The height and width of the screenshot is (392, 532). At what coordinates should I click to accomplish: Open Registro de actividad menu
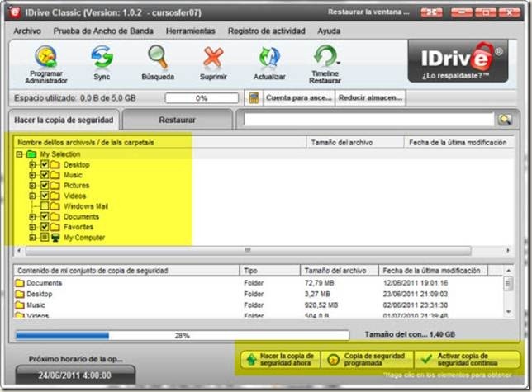coord(267,31)
